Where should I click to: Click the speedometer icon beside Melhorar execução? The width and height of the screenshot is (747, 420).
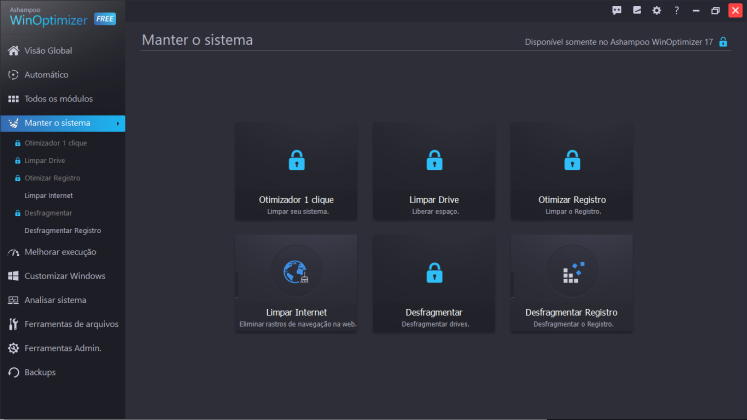[x=13, y=252]
